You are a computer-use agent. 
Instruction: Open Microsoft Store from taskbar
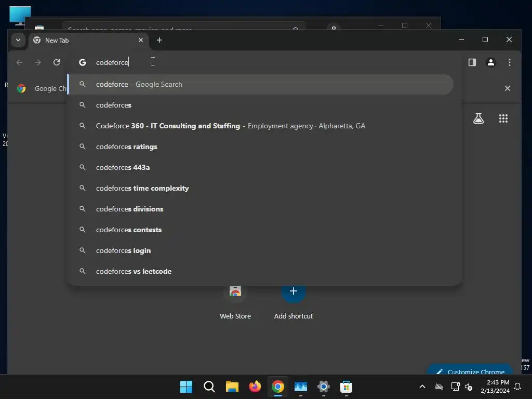pyautogui.click(x=346, y=387)
